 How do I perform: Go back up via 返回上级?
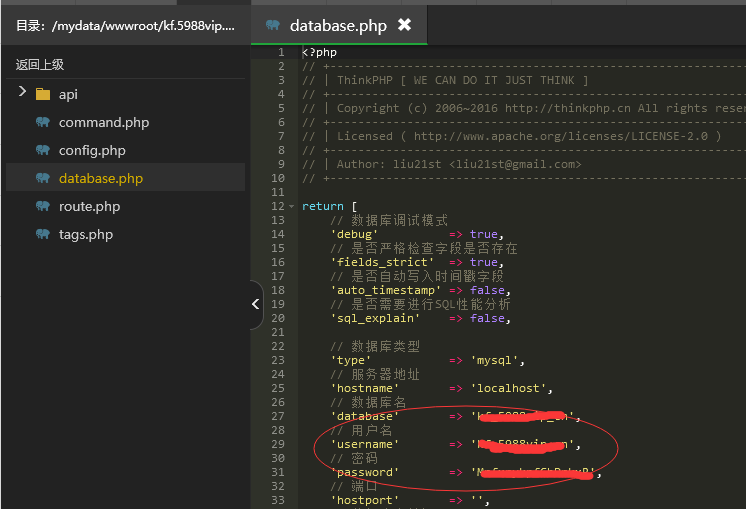[40, 64]
